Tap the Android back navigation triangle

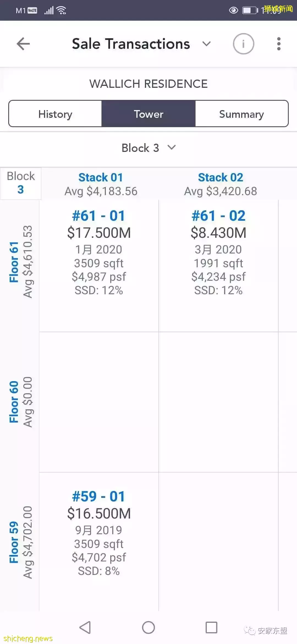(x=85, y=627)
